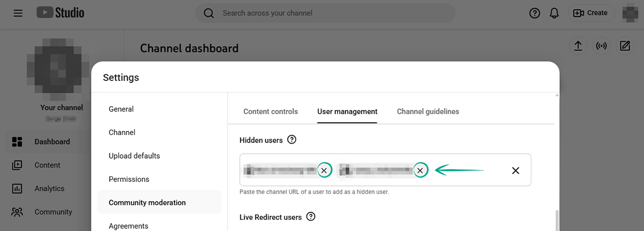Click the go live broadcast icon
Screen dimensions: 644x231
coord(602,46)
